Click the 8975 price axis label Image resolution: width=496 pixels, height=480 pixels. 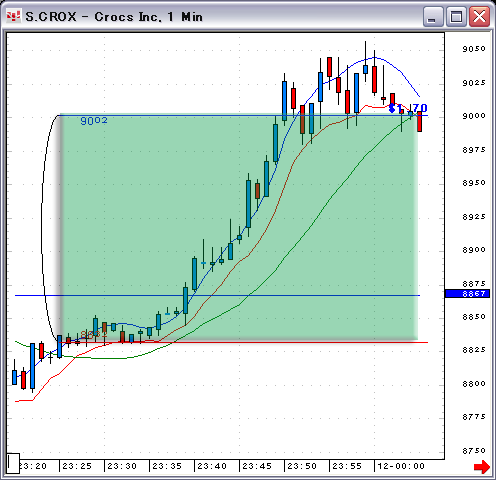pos(474,150)
